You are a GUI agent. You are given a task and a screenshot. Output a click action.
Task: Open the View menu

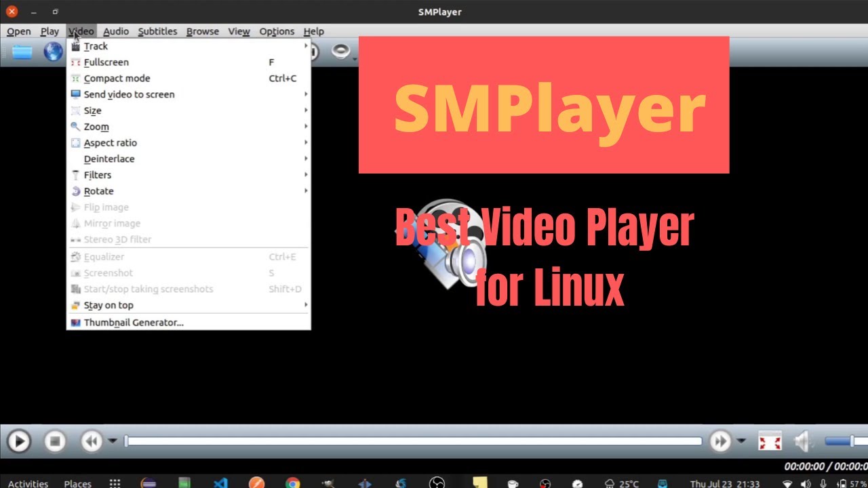[x=239, y=31]
